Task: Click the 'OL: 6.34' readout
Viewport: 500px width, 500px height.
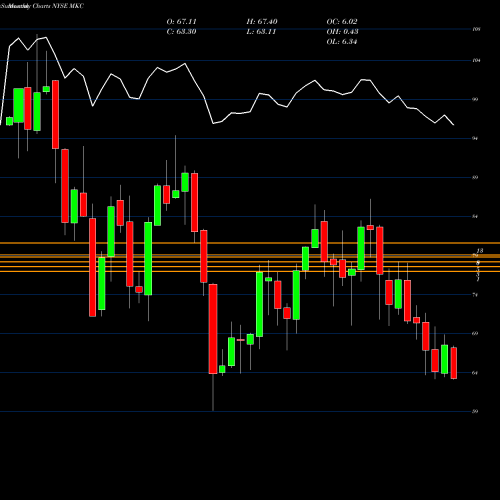Action: [342, 42]
